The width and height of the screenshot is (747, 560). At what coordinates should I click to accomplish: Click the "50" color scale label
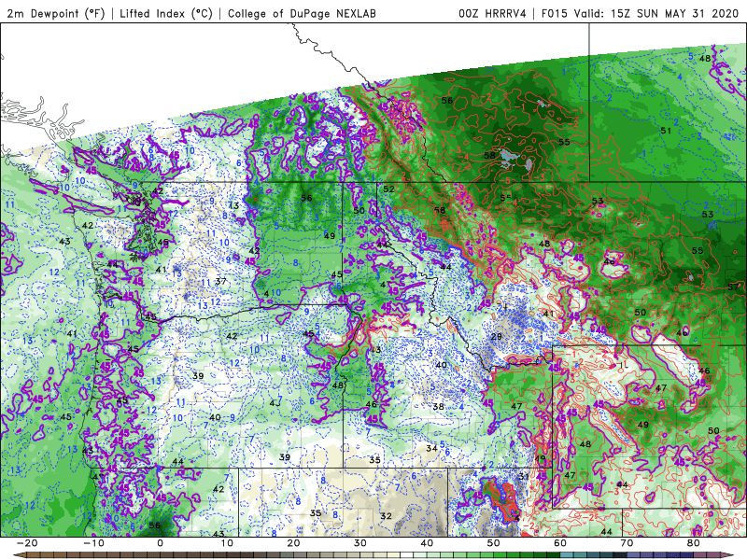click(x=494, y=543)
